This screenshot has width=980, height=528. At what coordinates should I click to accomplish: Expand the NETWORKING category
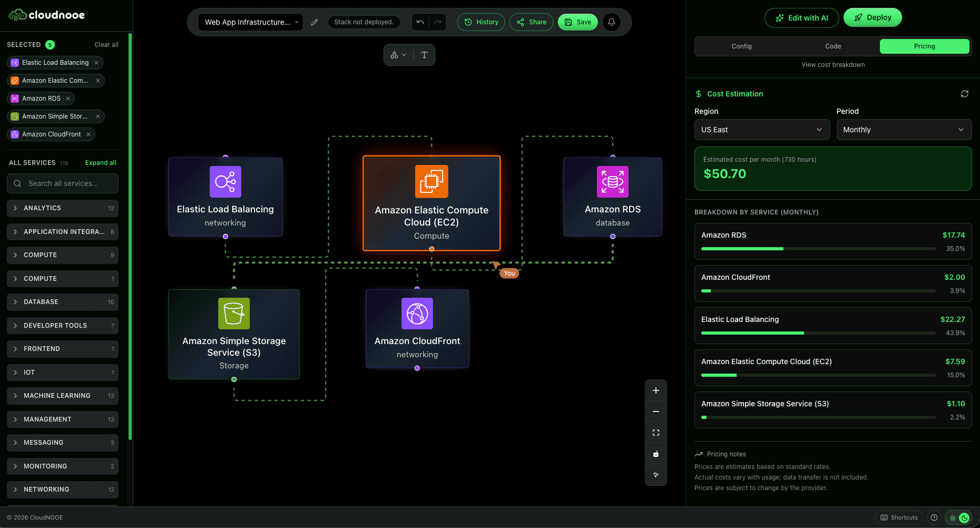(63, 490)
